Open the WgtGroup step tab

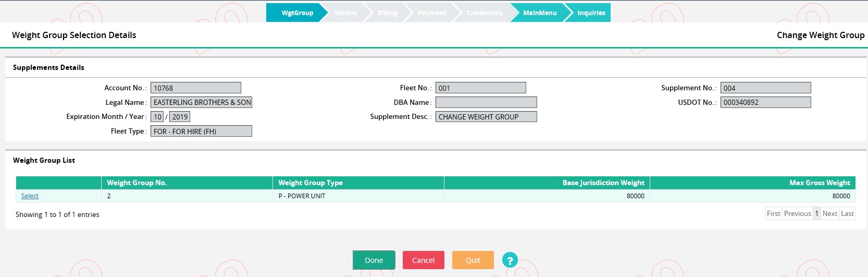297,13
